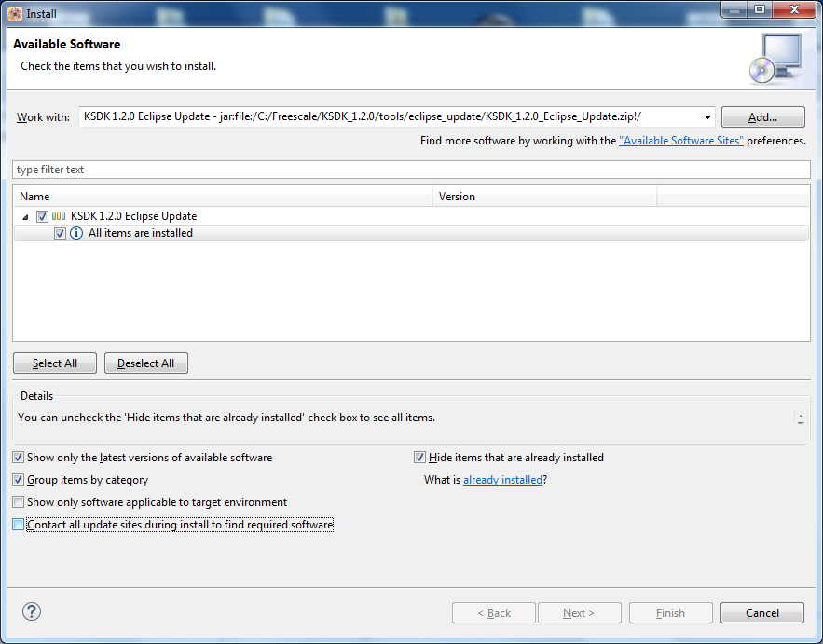
Task: Uncheck the All items are installed checkbox
Action: (x=60, y=233)
